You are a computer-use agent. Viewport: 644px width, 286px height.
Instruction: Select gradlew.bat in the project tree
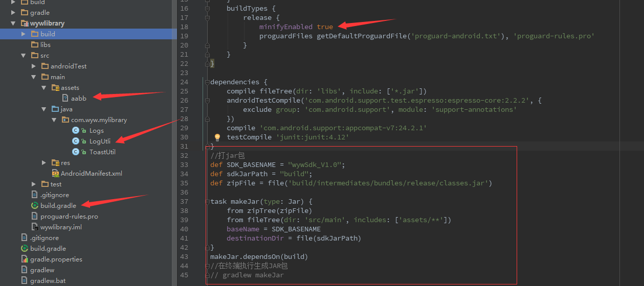coord(48,280)
